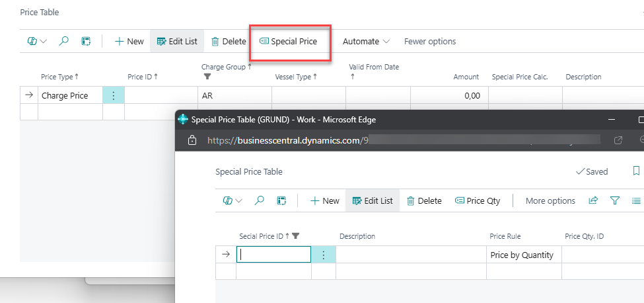The width and height of the screenshot is (644, 303).
Task: Expand the Automate dropdown menu
Action: [366, 41]
